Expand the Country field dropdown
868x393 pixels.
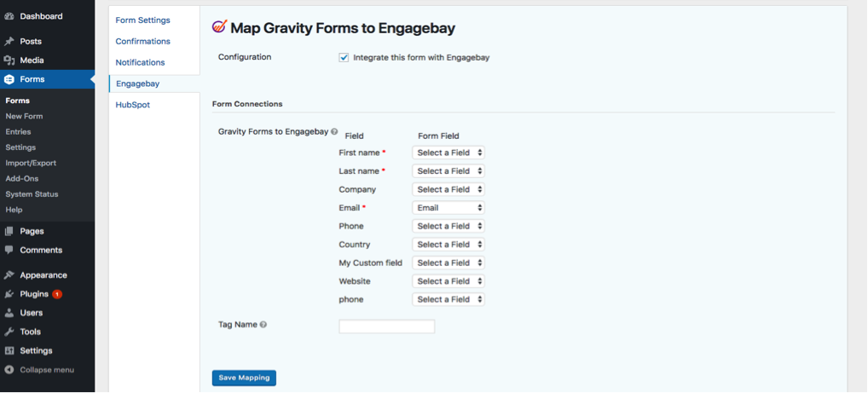(448, 245)
